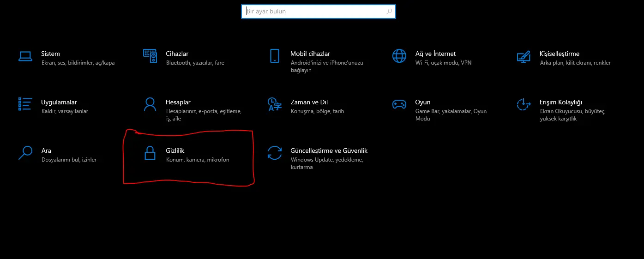Click 'Konuşma, bölge, tarih' description
Screen dimensions: 644x259
click(x=317, y=111)
